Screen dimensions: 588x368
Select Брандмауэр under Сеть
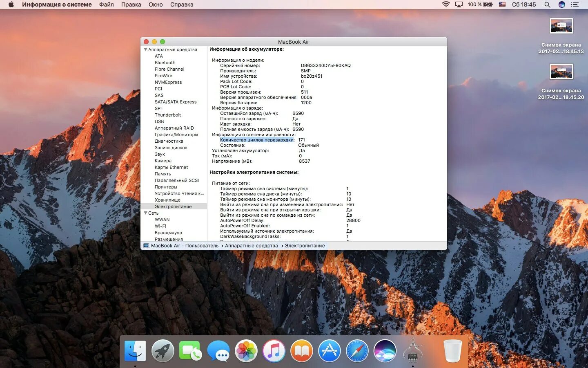[168, 233]
